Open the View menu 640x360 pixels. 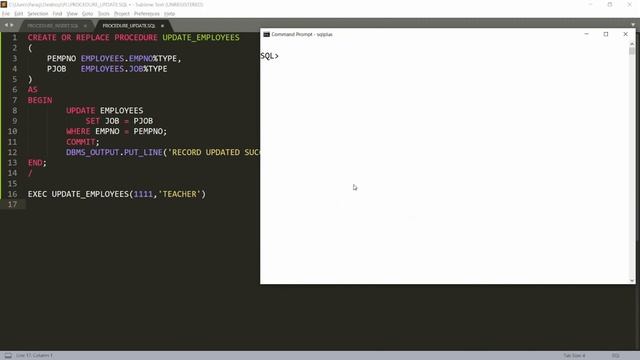pyautogui.click(x=72, y=13)
